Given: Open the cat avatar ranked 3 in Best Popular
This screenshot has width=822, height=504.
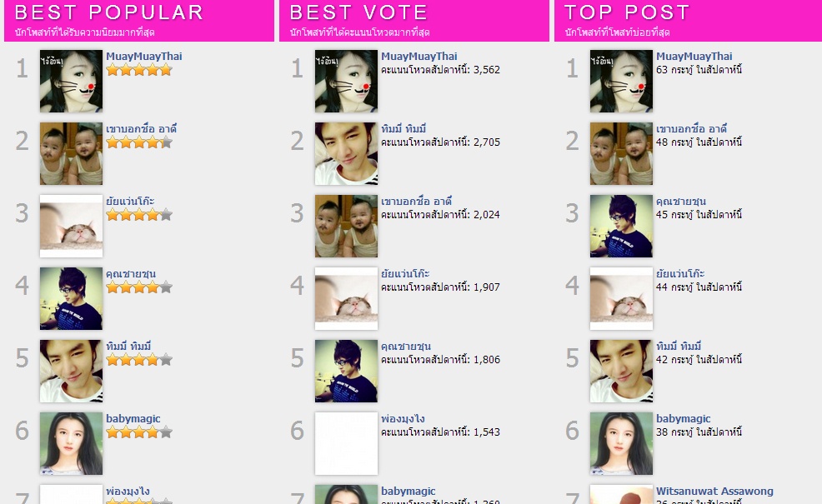Looking at the screenshot, I should (72, 226).
